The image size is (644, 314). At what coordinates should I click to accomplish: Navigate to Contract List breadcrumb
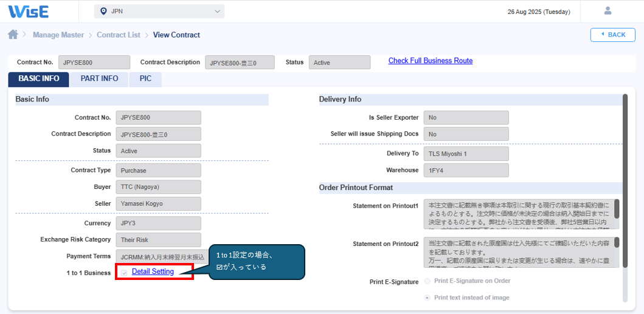[x=118, y=35]
